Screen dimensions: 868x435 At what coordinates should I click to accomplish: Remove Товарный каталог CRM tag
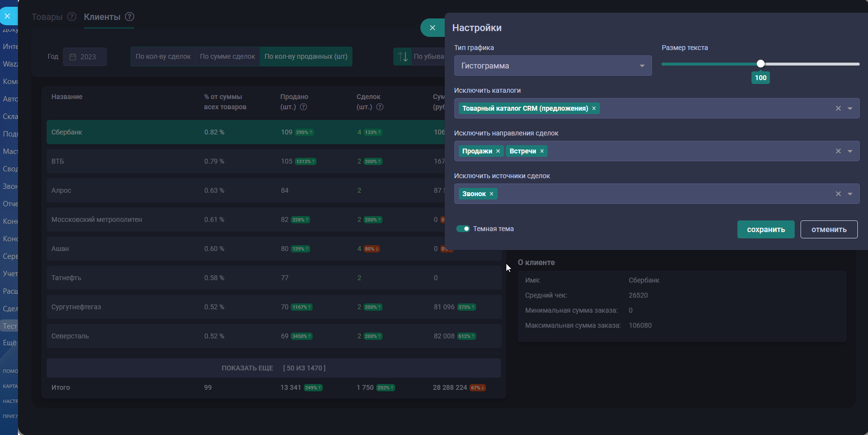pyautogui.click(x=594, y=108)
